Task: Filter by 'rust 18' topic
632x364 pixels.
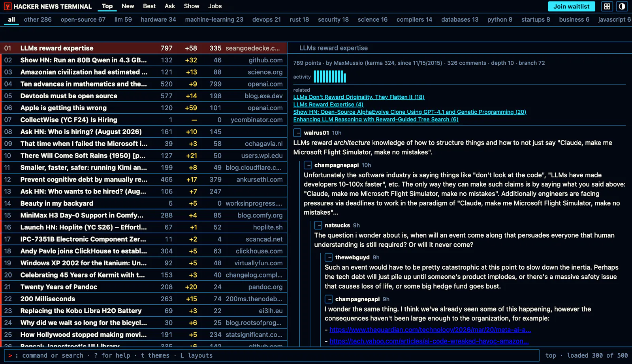Action: point(299,19)
